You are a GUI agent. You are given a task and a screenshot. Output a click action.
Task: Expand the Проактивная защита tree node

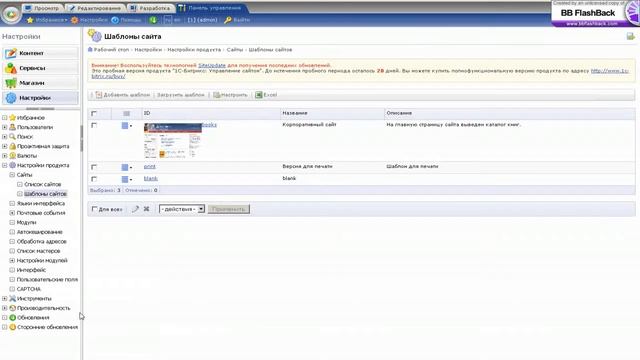(x=4, y=146)
